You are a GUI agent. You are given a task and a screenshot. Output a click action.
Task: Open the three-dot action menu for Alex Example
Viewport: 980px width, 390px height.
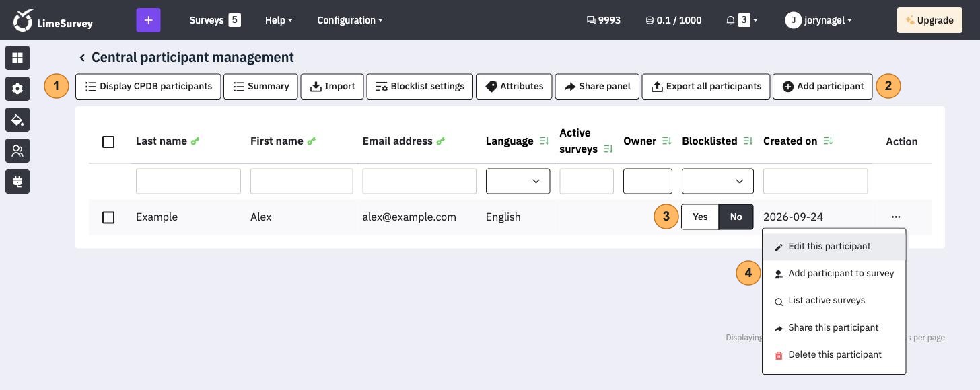[895, 217]
